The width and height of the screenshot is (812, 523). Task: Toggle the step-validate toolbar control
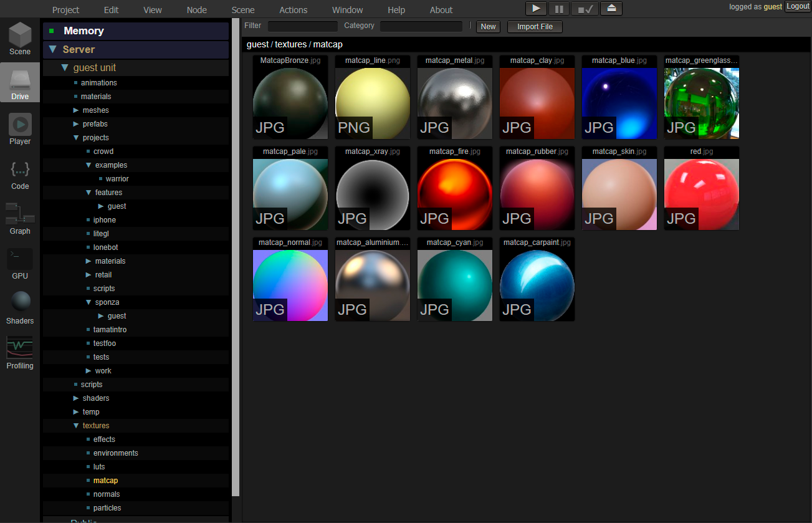pyautogui.click(x=585, y=8)
